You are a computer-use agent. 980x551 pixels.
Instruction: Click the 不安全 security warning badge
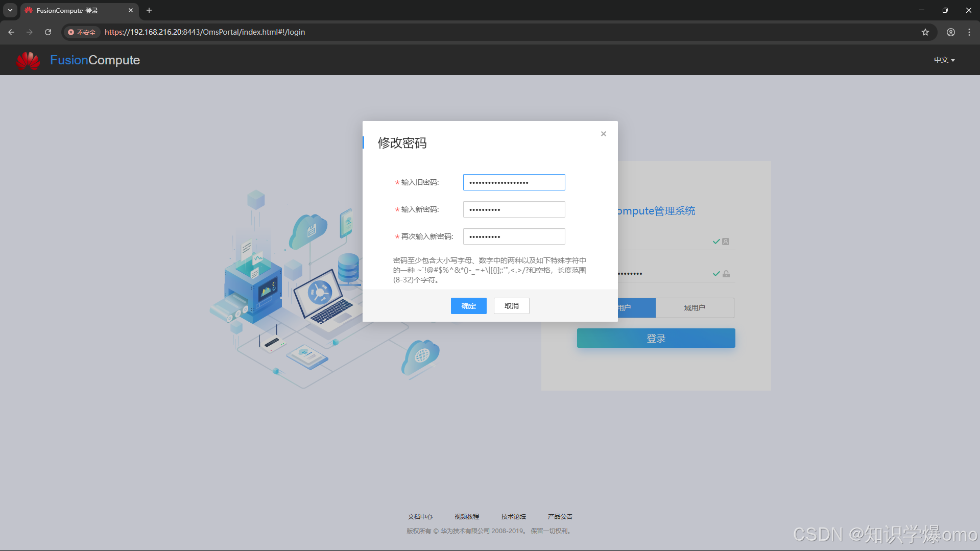coord(82,32)
